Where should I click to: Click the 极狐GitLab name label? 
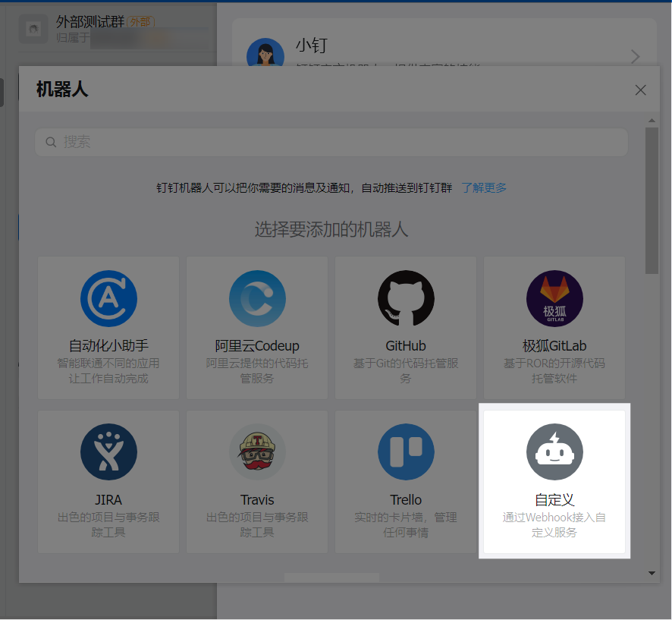pos(554,345)
